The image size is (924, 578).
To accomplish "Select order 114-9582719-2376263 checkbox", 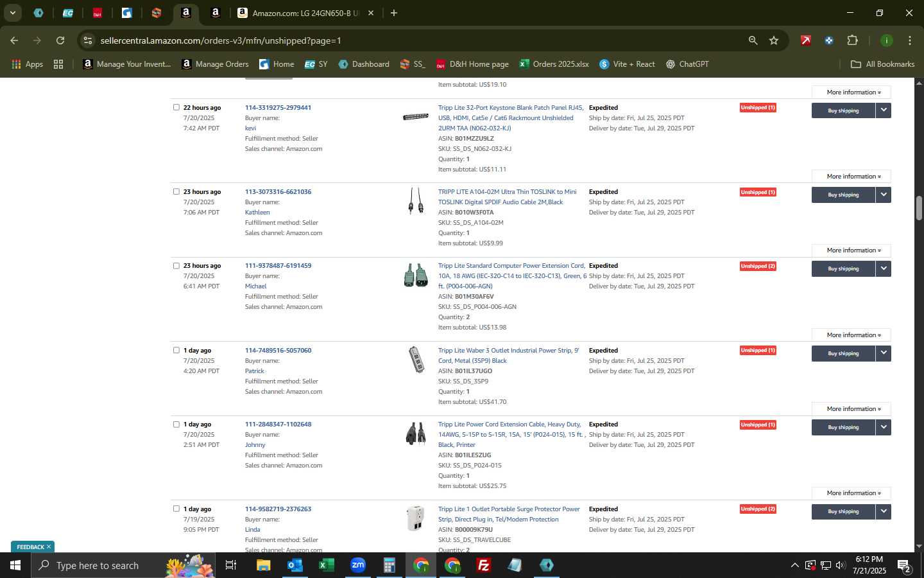I will [176, 509].
